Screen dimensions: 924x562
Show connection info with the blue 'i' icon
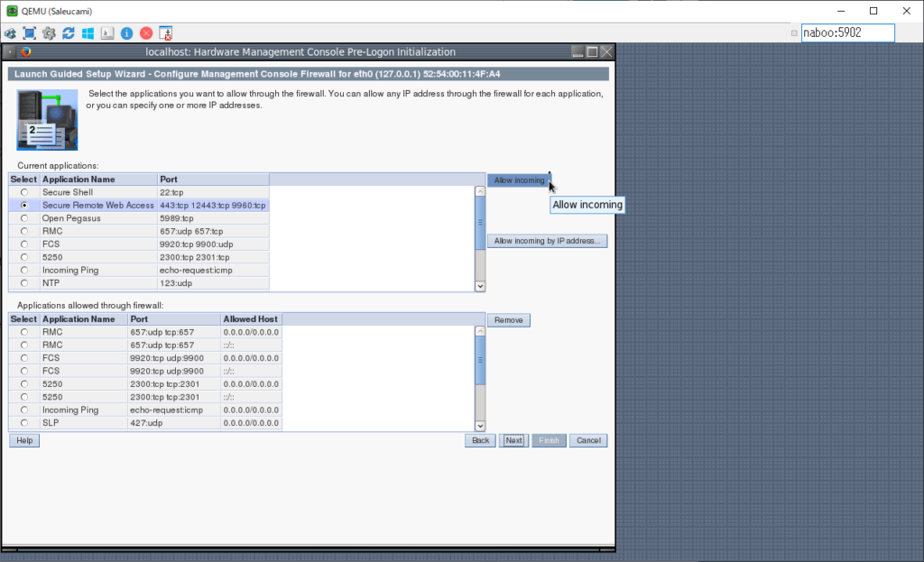(x=126, y=33)
